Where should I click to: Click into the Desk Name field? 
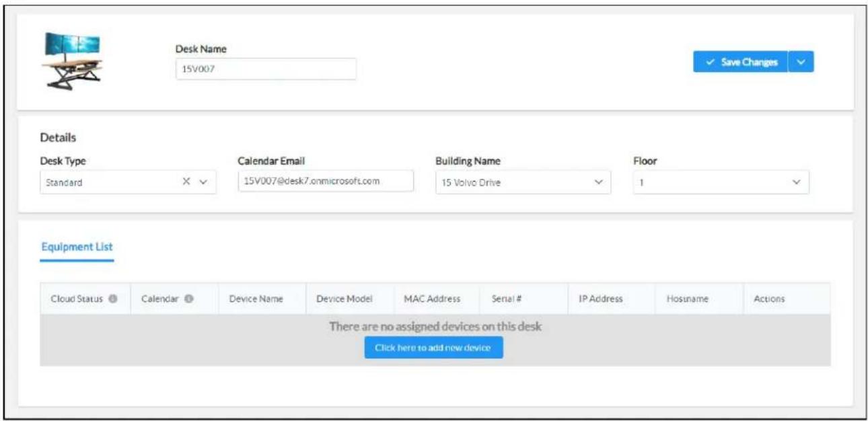pyautogui.click(x=266, y=69)
